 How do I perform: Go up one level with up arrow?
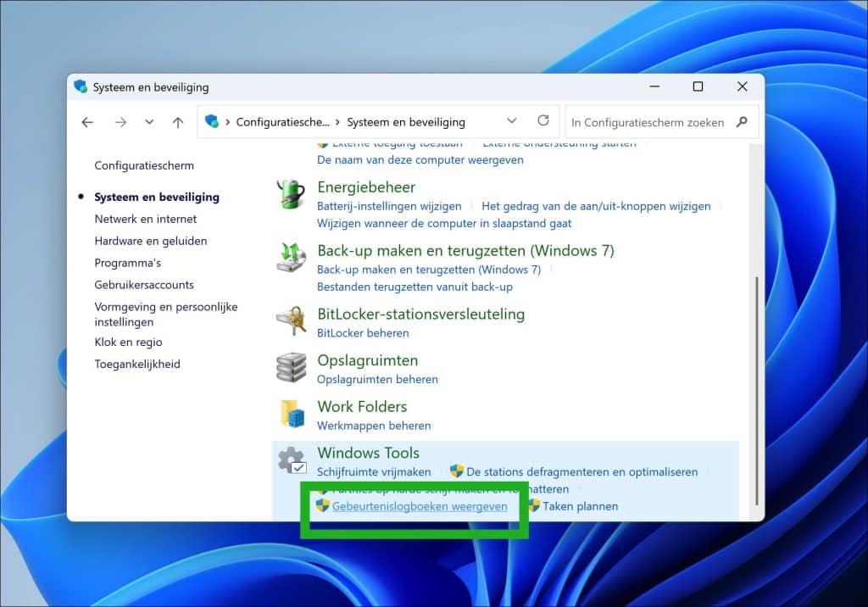(x=178, y=122)
